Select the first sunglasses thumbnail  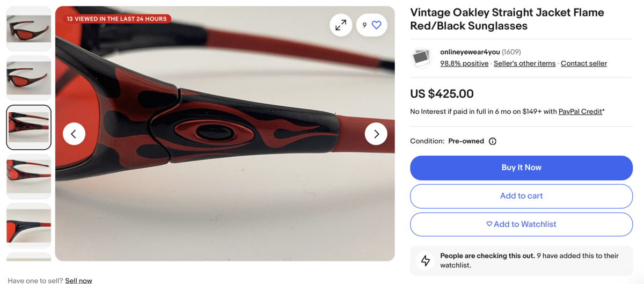click(x=29, y=28)
